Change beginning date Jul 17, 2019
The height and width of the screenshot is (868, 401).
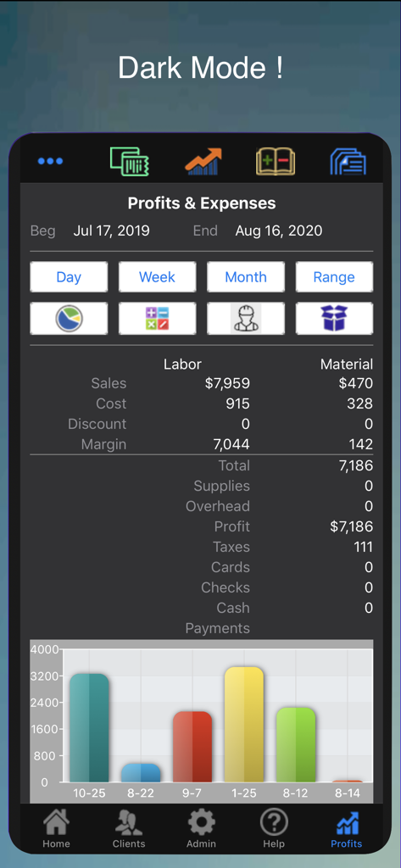pos(111,231)
